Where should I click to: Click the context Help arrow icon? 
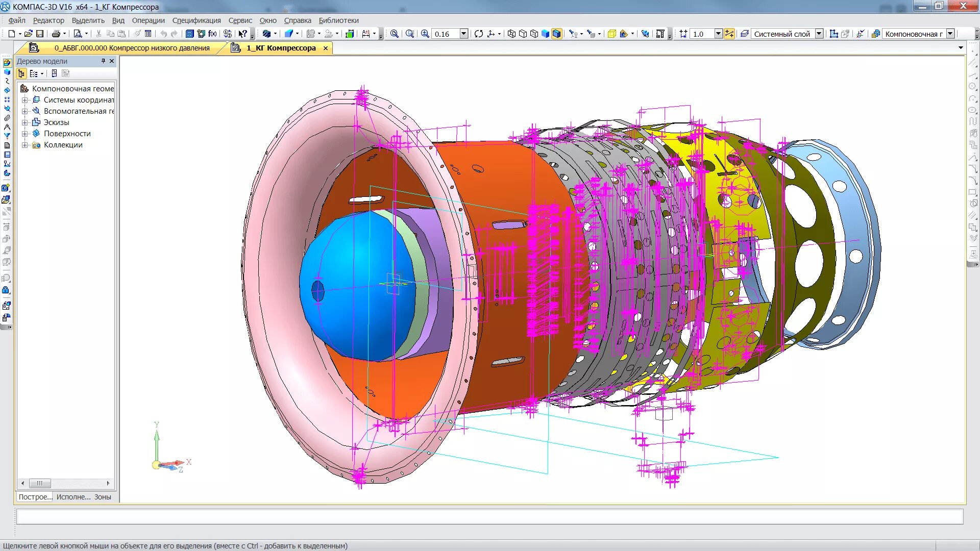point(243,34)
